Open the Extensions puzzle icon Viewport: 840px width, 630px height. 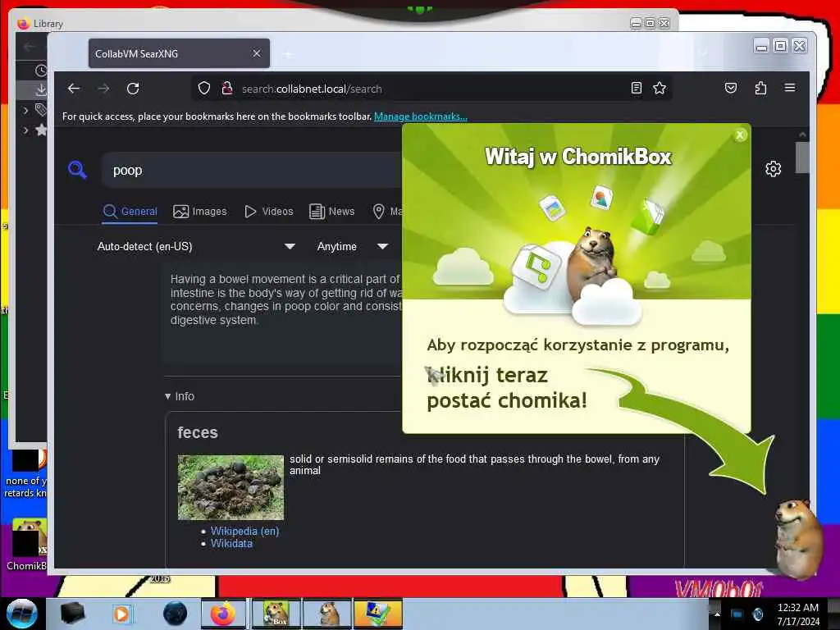click(x=760, y=88)
